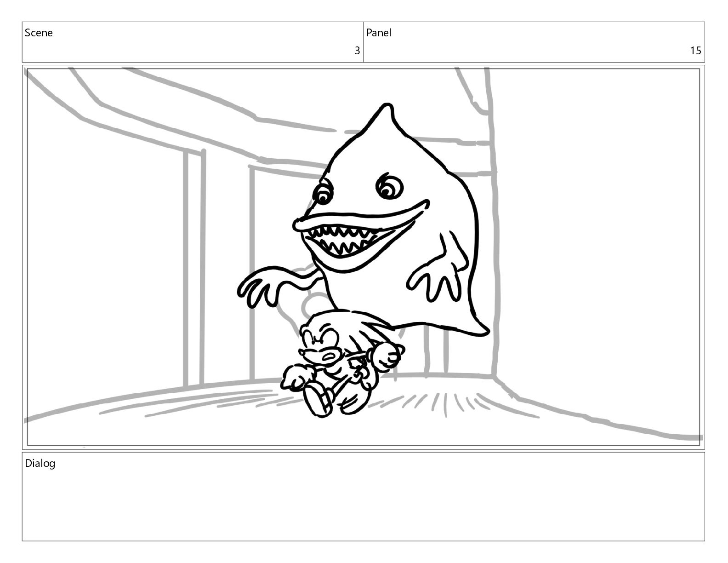Click the small running character drawing
728x563 pixels.
342,363
